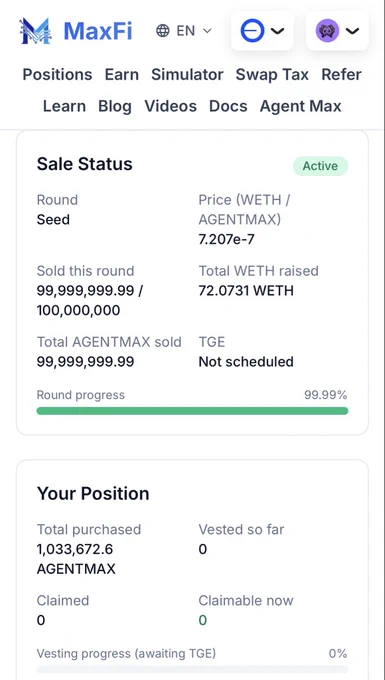
Task: Click the green Active status badge
Action: [320, 166]
